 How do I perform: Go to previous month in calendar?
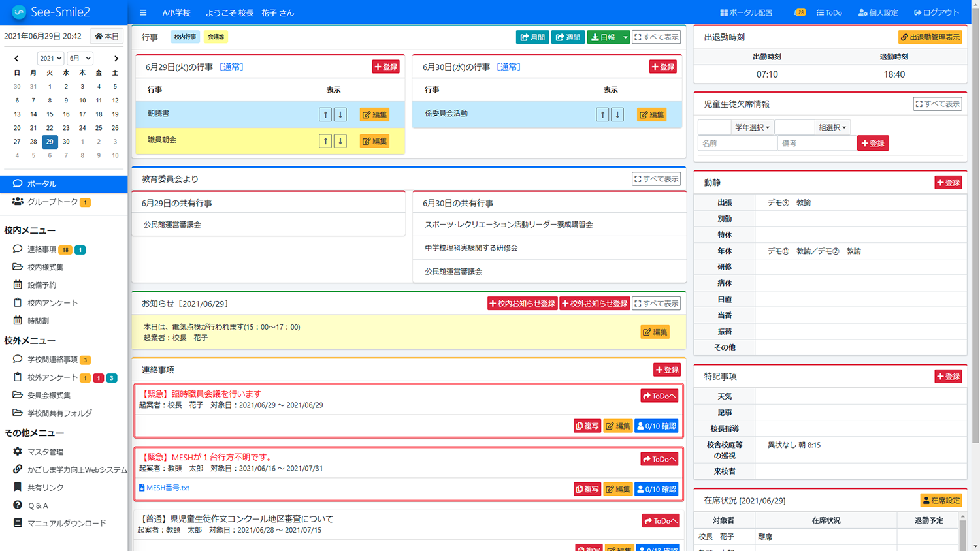click(x=16, y=58)
